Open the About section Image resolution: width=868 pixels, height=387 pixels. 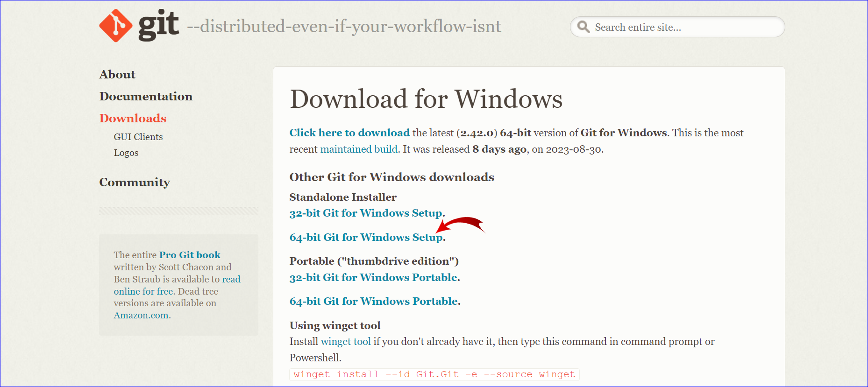coord(117,75)
